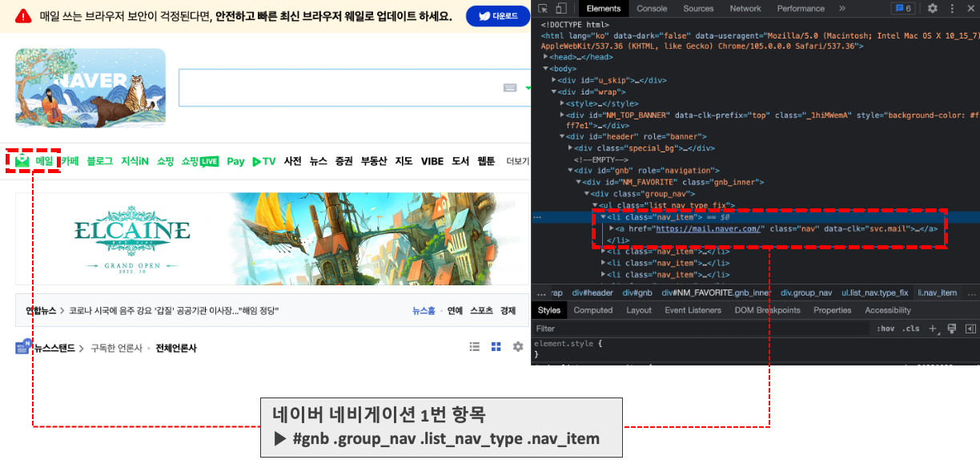Open the Pay navigation link
Viewport: 980px width, 460px height.
coord(235,161)
